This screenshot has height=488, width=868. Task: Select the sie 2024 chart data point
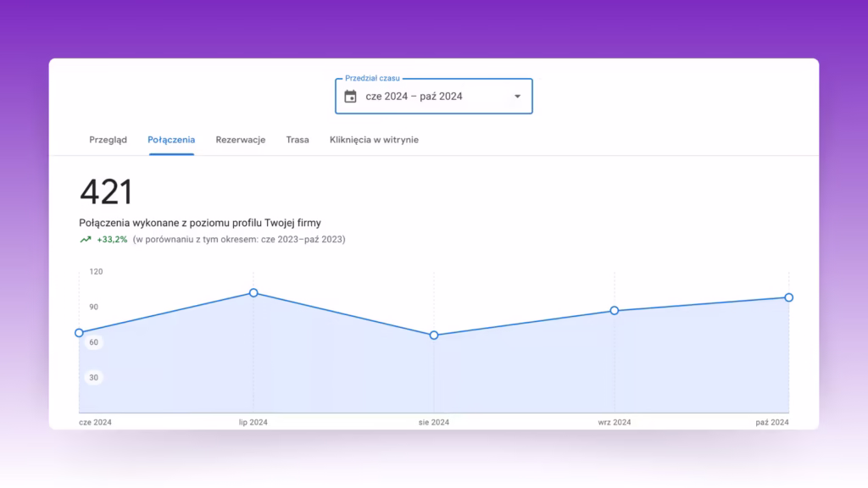(x=434, y=335)
